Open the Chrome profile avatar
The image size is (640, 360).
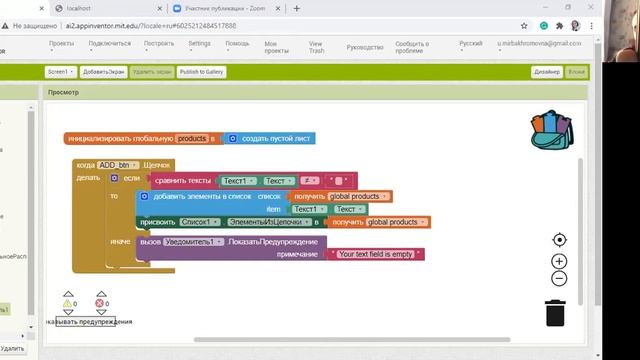tap(576, 26)
